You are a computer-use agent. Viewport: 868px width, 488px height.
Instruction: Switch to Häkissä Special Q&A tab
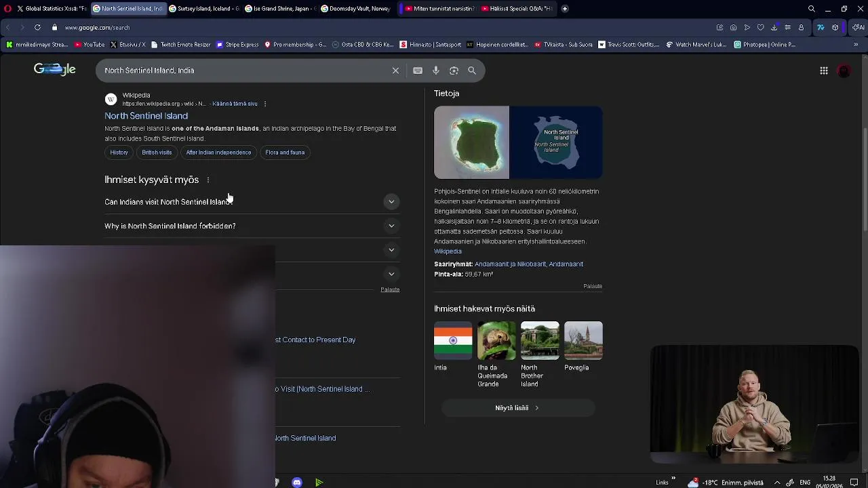click(x=516, y=9)
